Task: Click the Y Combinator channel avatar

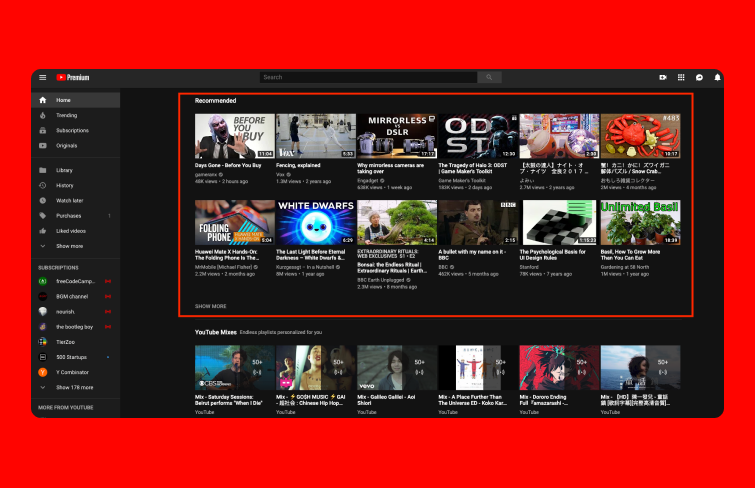Action: 43,372
